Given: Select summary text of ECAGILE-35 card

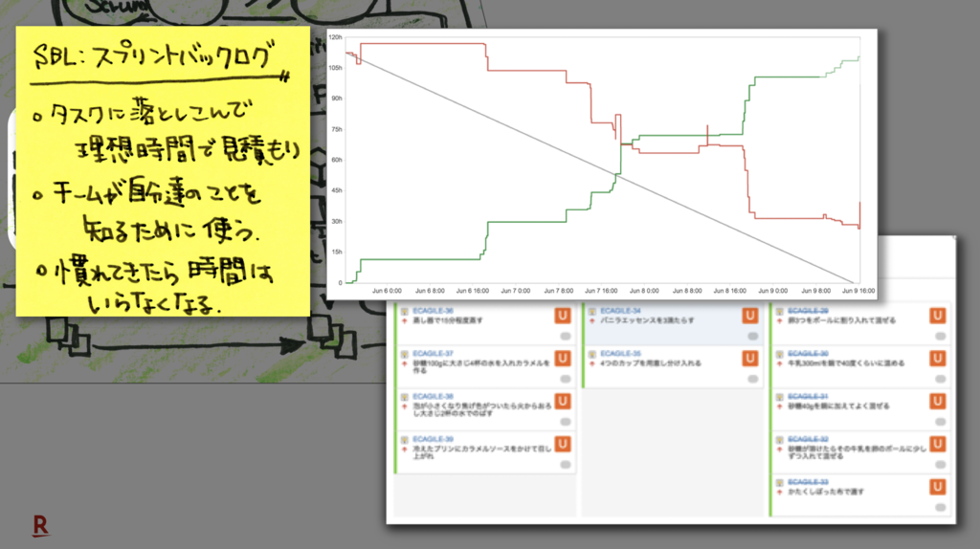Looking at the screenshot, I should point(651,362).
